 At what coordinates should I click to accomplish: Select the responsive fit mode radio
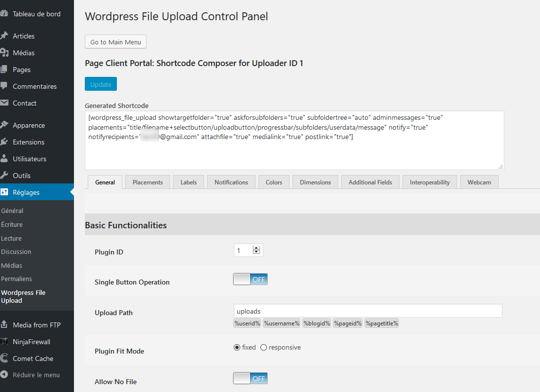(x=263, y=348)
